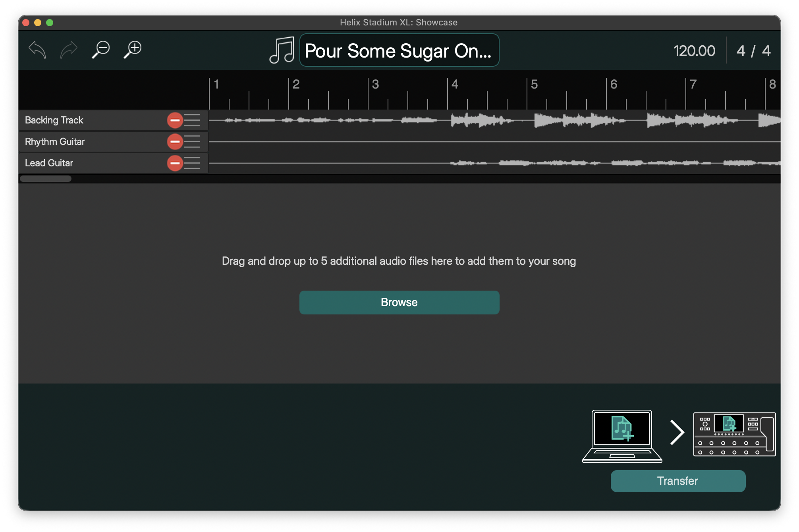Edit the song title field

pos(399,51)
